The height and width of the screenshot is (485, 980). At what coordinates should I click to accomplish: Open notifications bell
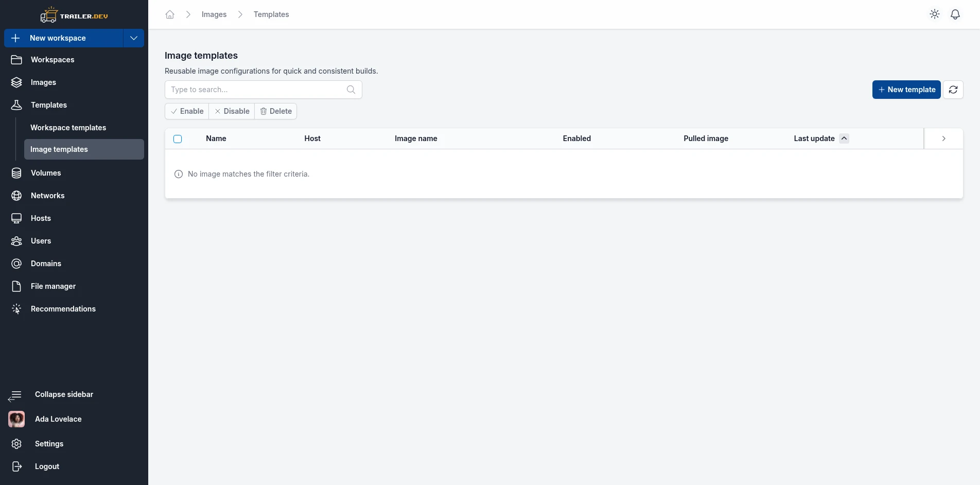955,14
